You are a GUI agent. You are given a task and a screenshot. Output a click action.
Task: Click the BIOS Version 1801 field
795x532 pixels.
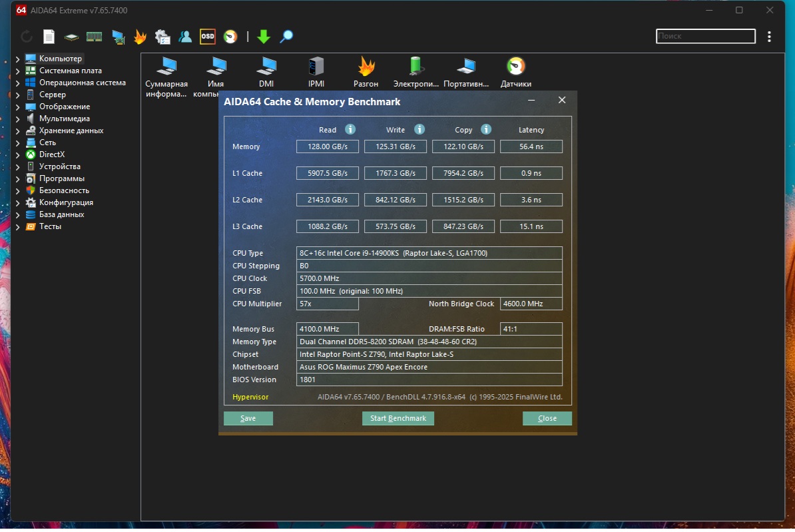[429, 380]
